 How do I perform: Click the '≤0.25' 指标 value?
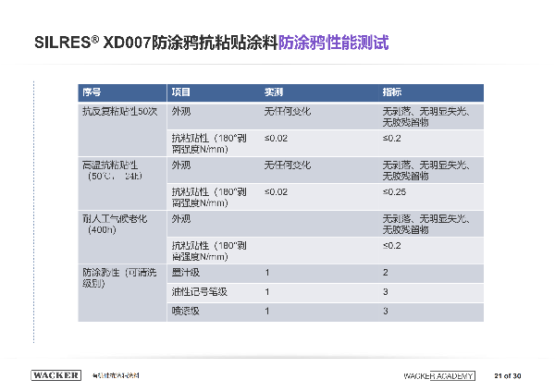click(x=394, y=191)
